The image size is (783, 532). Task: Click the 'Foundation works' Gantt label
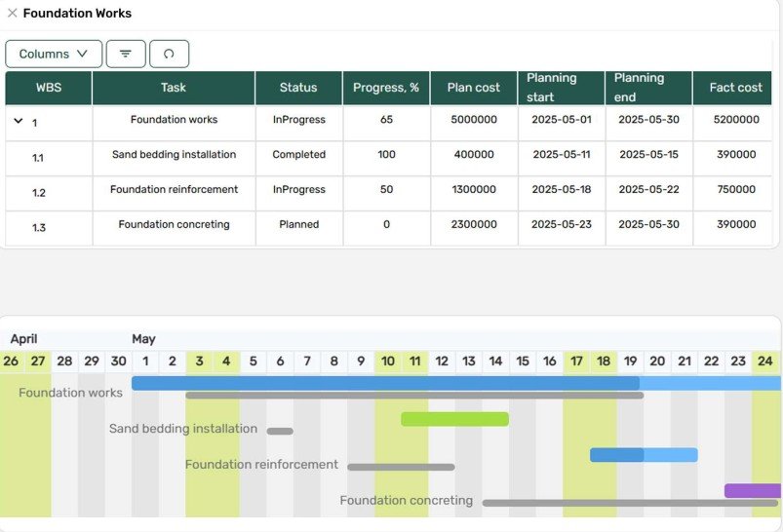tap(70, 393)
